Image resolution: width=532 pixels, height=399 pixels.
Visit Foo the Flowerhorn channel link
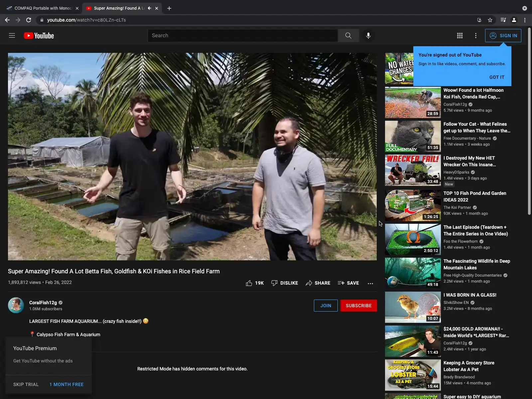pyautogui.click(x=461, y=241)
